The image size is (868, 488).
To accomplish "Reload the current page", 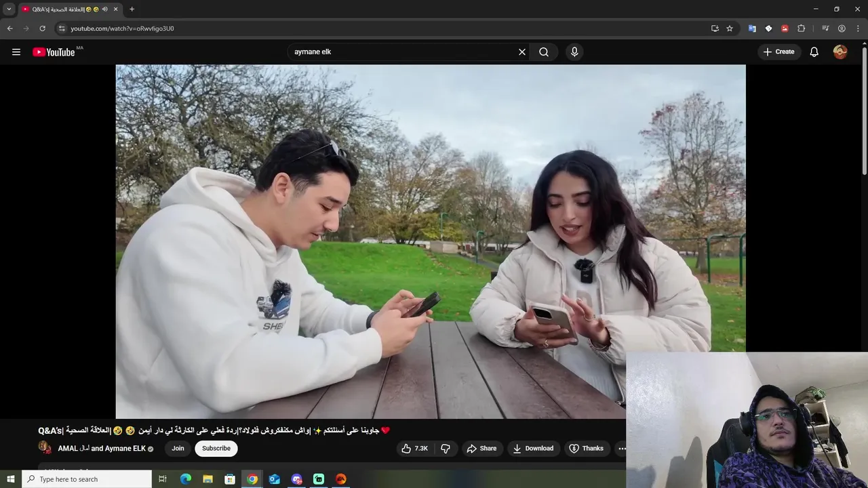I will click(42, 28).
